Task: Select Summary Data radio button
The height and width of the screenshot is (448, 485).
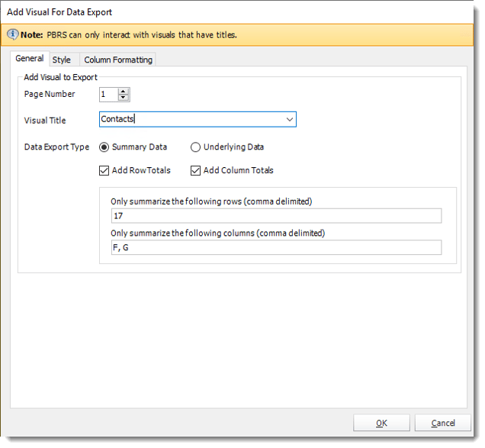Action: click(x=104, y=147)
